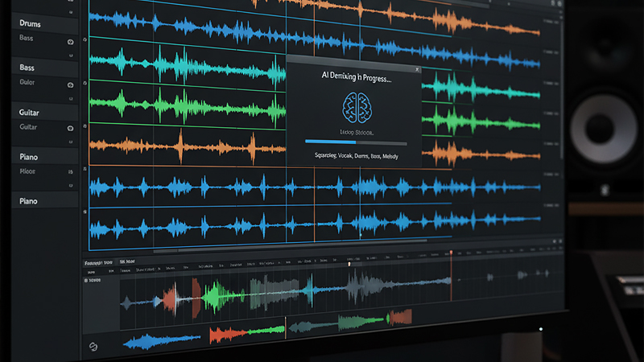Image resolution: width=644 pixels, height=362 pixels.
Task: Click the orange playhead marker on the lower timeline
Action: [451, 256]
